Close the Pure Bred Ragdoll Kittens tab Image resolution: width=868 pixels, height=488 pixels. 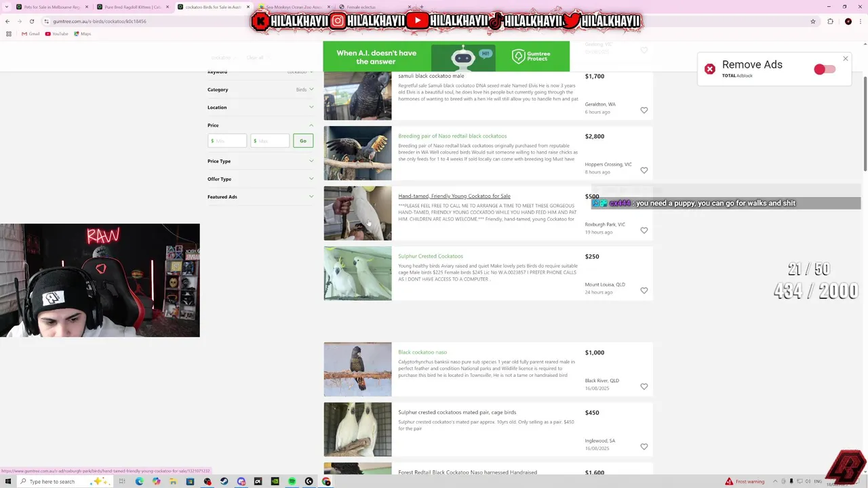[x=167, y=7]
